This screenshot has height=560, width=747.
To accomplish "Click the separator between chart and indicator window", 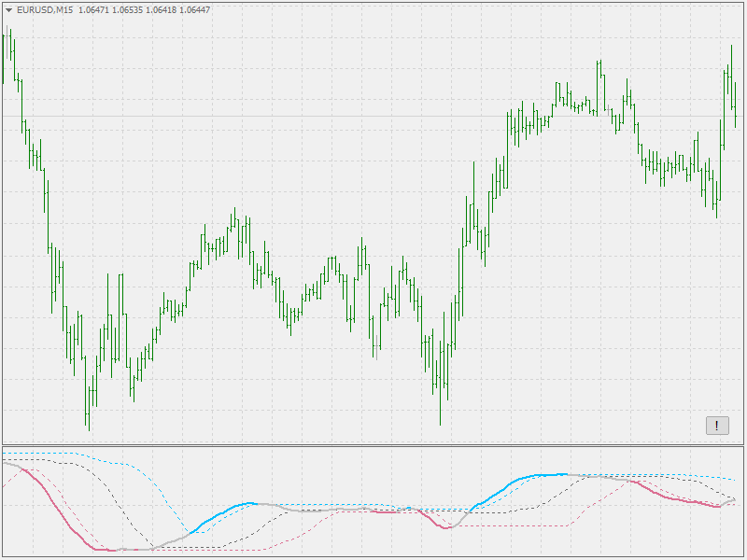I will (373, 446).
